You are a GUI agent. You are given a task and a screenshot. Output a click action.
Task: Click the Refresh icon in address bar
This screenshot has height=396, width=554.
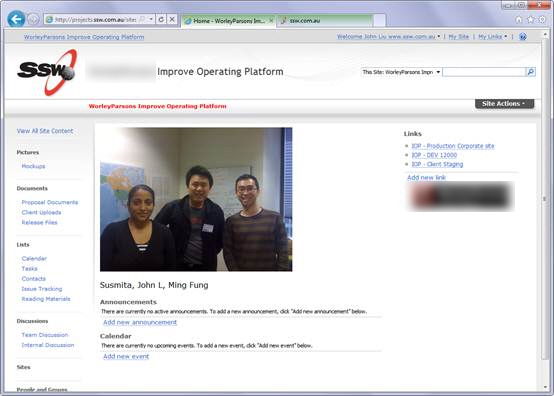[x=161, y=19]
